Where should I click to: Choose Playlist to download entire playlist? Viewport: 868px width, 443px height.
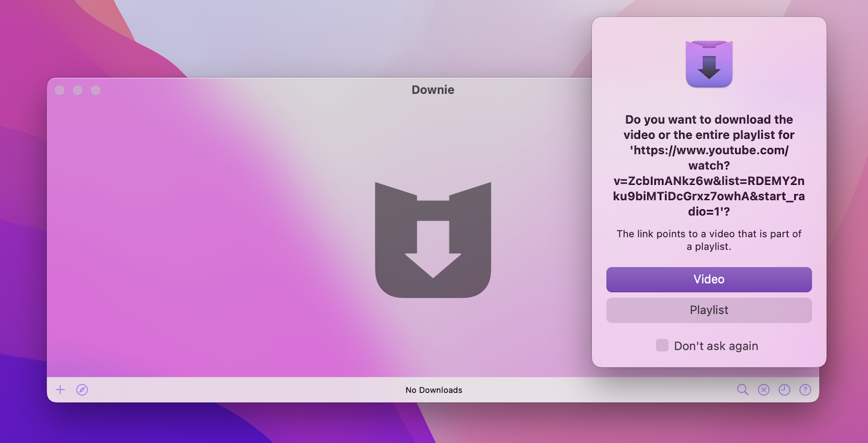pos(709,310)
